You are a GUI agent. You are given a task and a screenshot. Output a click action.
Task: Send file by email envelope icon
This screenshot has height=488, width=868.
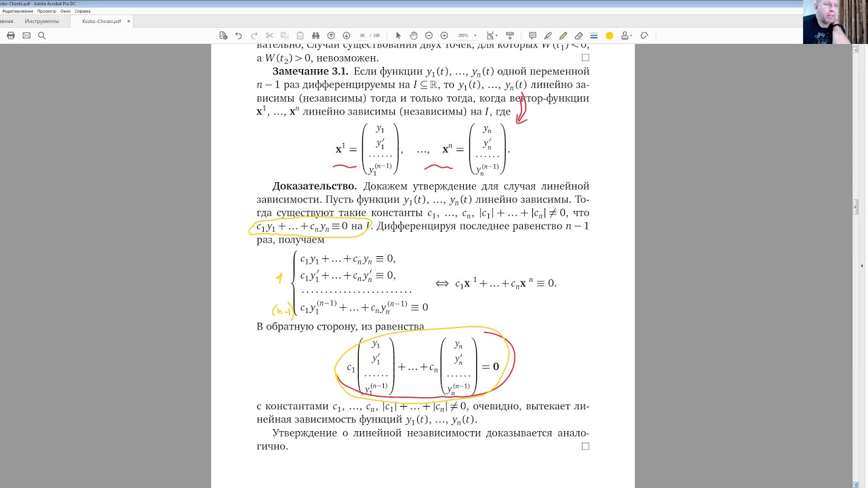coord(26,35)
